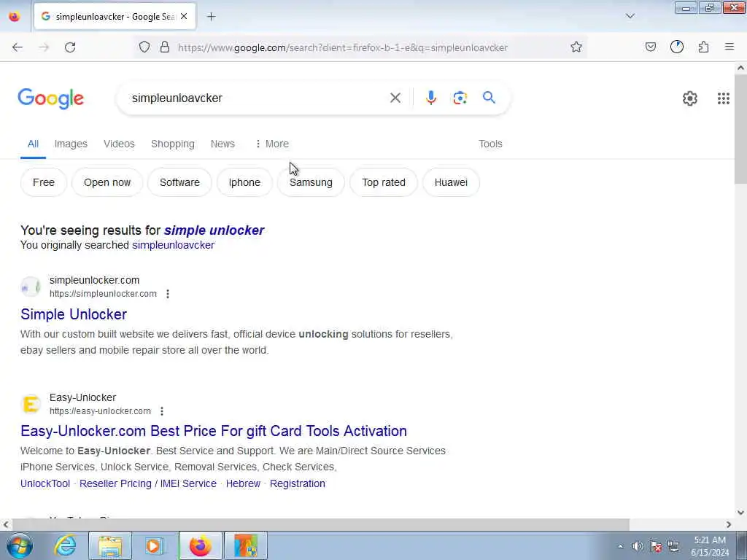Open the Registration sitelink
The image size is (747, 560).
point(298,484)
